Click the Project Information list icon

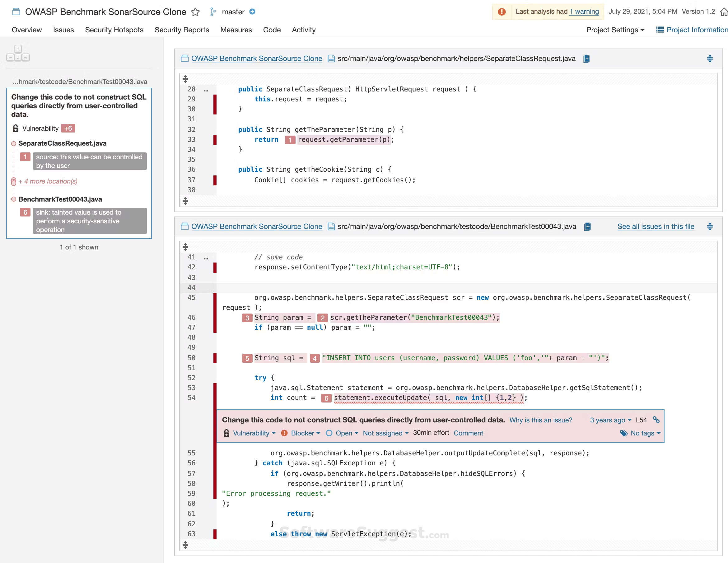click(660, 30)
